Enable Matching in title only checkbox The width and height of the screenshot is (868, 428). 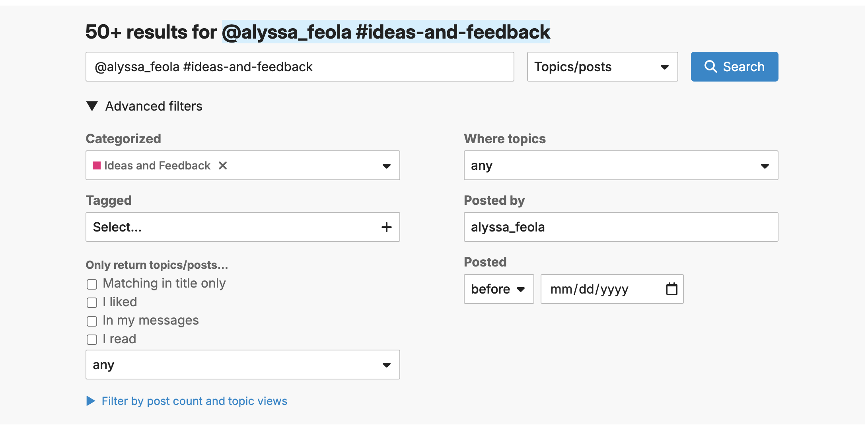click(x=92, y=284)
